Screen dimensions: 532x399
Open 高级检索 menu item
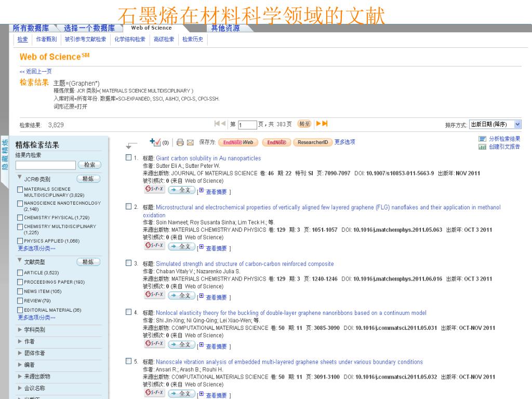point(164,39)
